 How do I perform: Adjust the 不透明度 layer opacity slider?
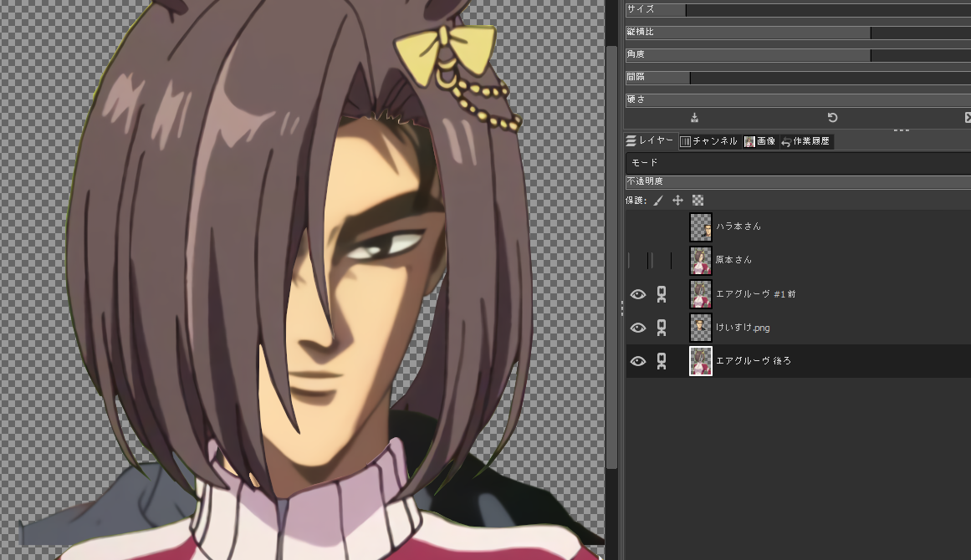(798, 182)
